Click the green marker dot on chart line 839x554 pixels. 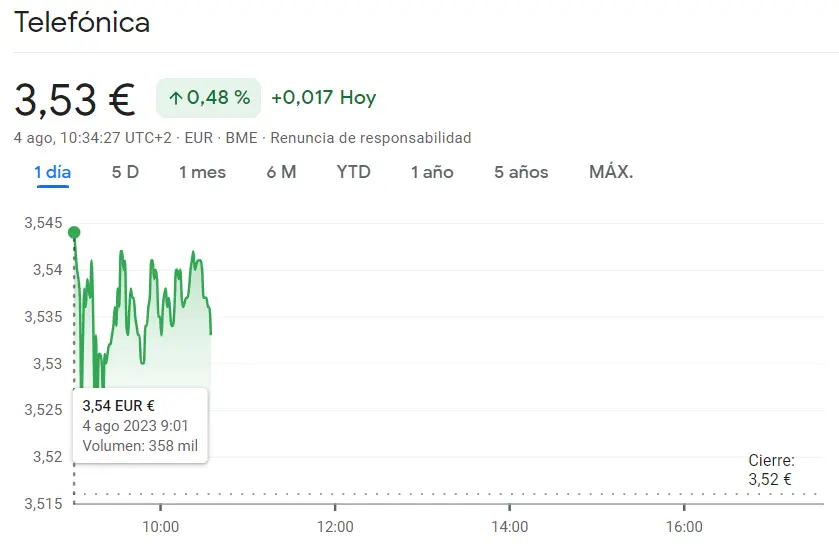pyautogui.click(x=74, y=232)
